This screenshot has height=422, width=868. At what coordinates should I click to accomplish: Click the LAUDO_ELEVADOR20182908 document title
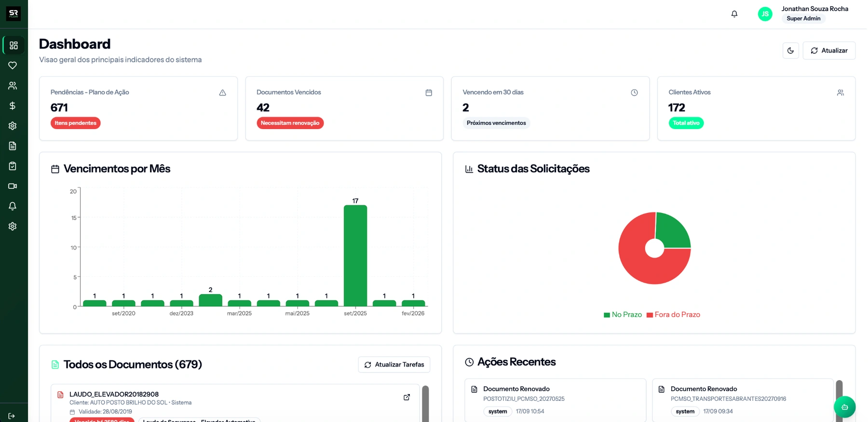click(x=114, y=394)
